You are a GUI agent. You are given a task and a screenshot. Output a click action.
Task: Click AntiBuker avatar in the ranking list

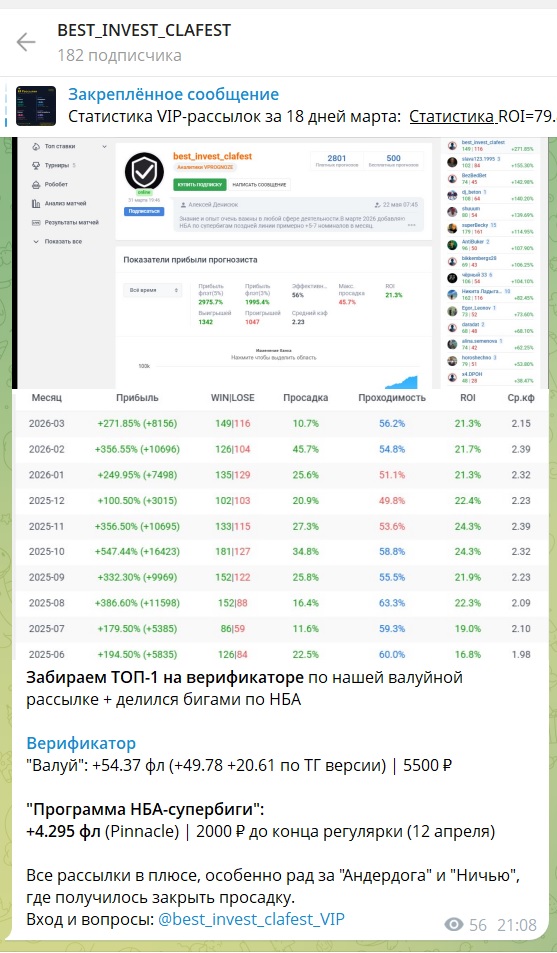pyautogui.click(x=452, y=245)
